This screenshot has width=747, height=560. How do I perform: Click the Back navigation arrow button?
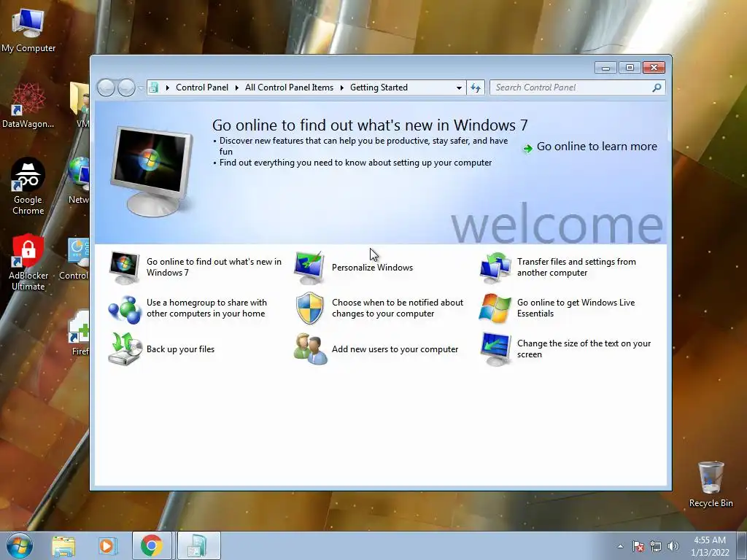[106, 87]
